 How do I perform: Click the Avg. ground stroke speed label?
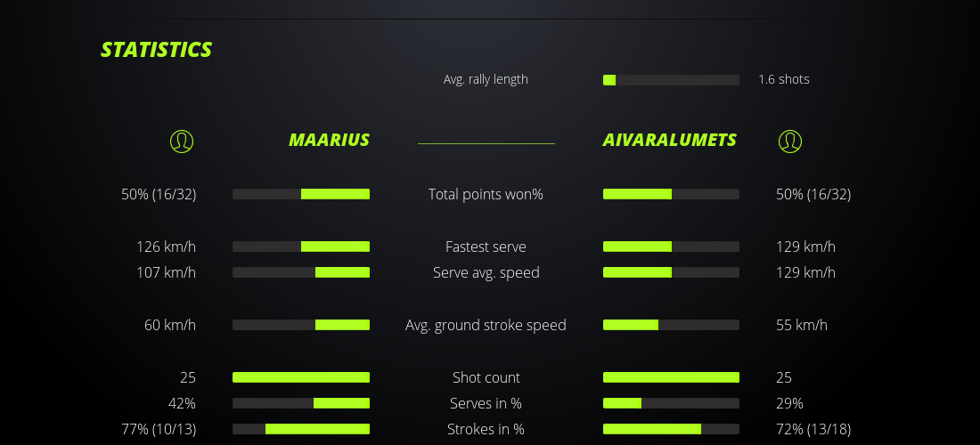click(x=486, y=325)
